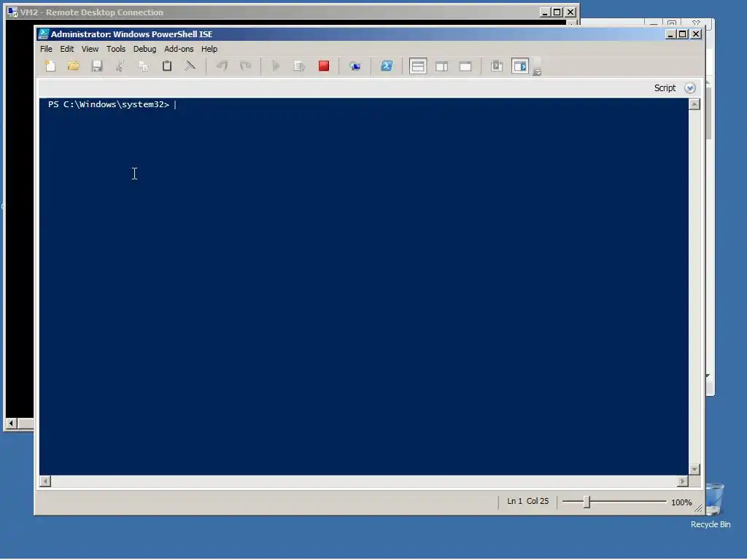Click the console scrollbar up arrow
This screenshot has width=747, height=560.
point(694,104)
